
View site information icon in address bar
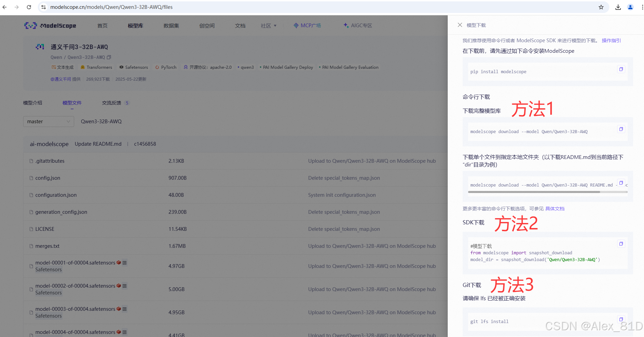tap(44, 7)
